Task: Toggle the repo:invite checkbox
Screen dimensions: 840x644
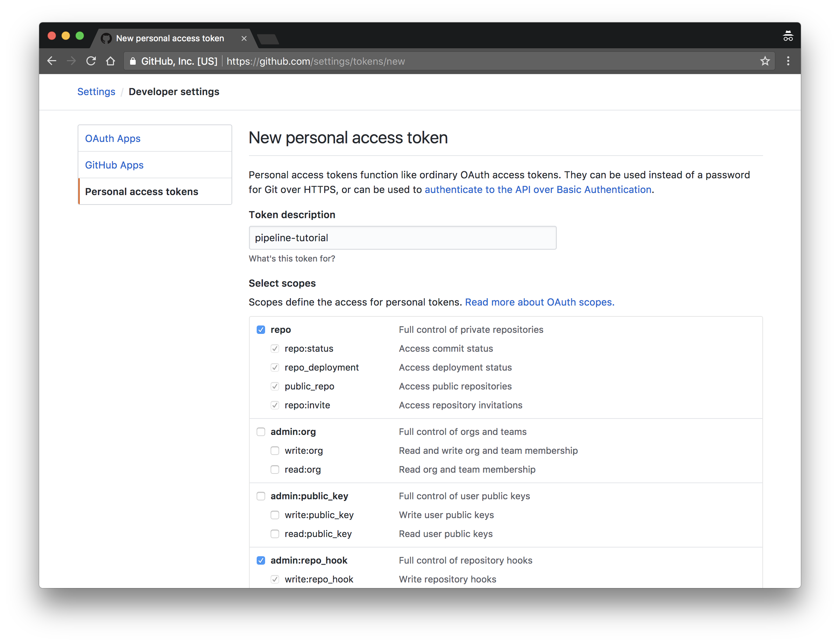Action: [275, 405]
